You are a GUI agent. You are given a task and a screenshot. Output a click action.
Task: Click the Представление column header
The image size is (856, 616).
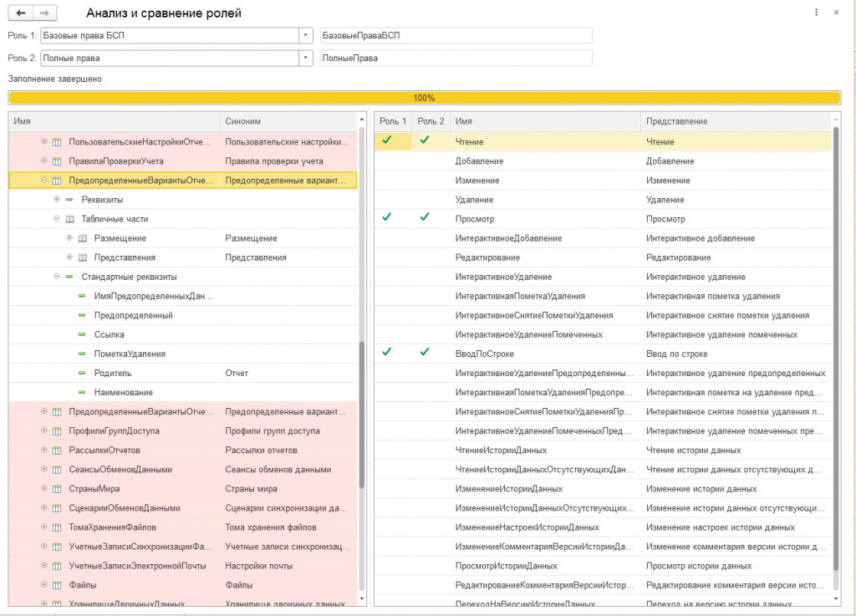point(736,121)
